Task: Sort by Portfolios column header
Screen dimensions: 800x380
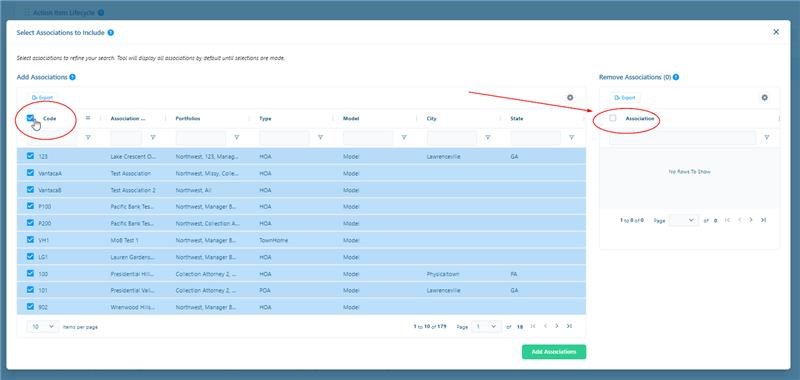Action: [x=188, y=118]
